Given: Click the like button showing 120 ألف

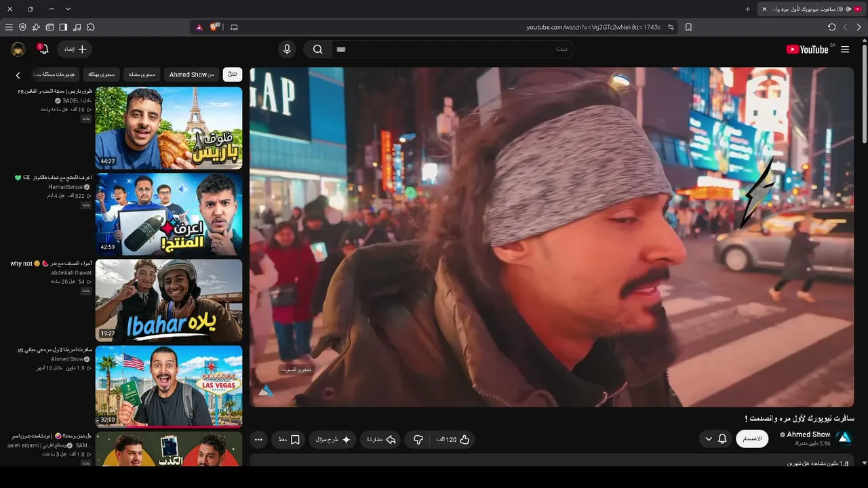Looking at the screenshot, I should (x=454, y=440).
